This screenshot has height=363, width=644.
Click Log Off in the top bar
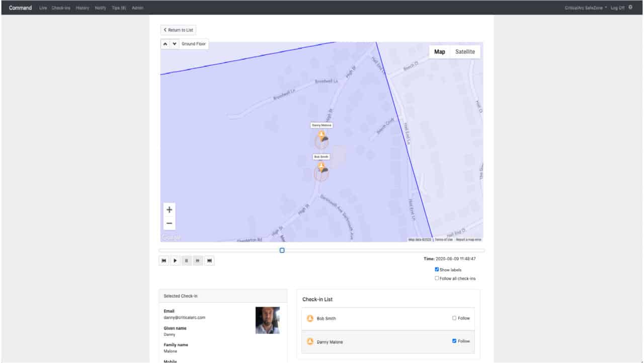(617, 8)
